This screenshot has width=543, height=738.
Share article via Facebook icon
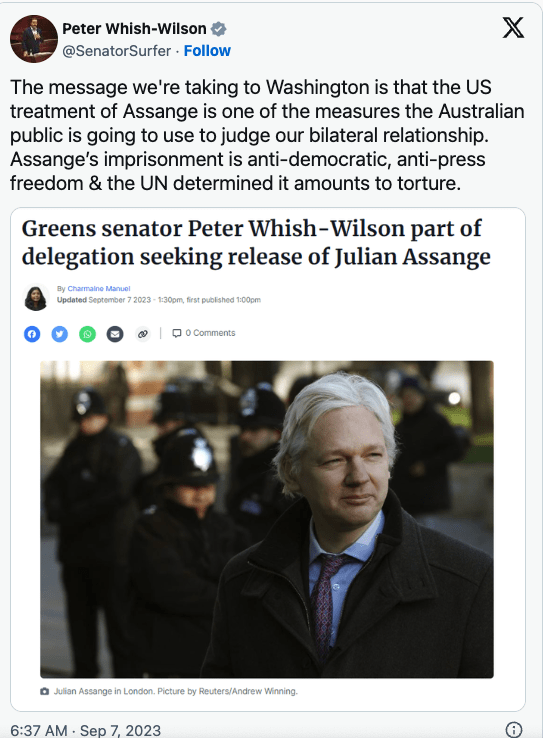[32, 334]
